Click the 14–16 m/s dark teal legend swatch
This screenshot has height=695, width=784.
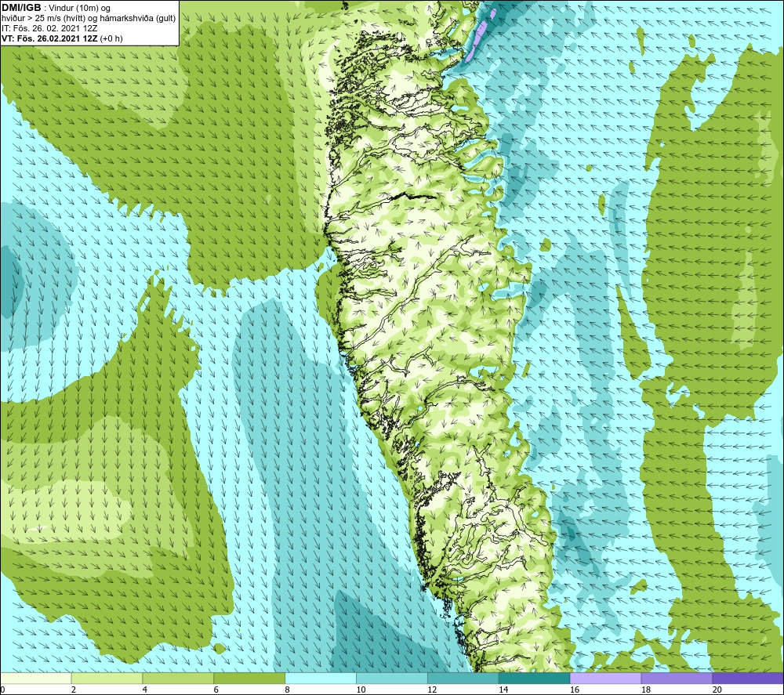[535, 679]
